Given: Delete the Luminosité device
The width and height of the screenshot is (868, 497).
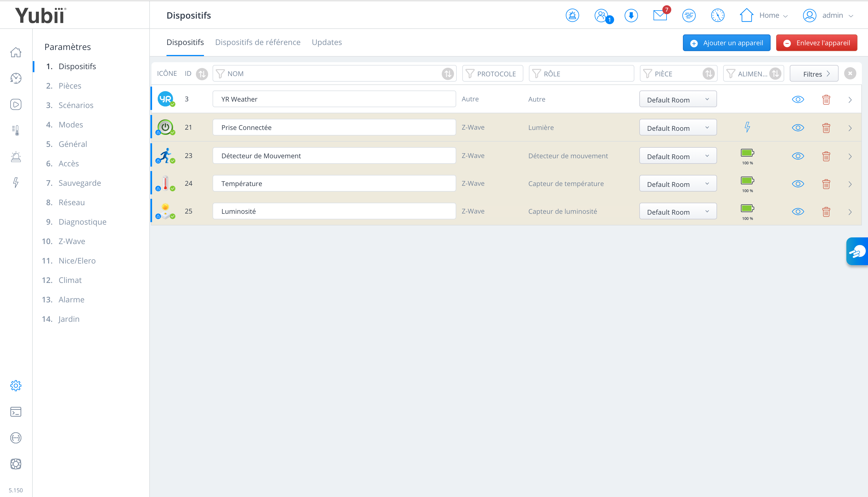Looking at the screenshot, I should tap(826, 212).
